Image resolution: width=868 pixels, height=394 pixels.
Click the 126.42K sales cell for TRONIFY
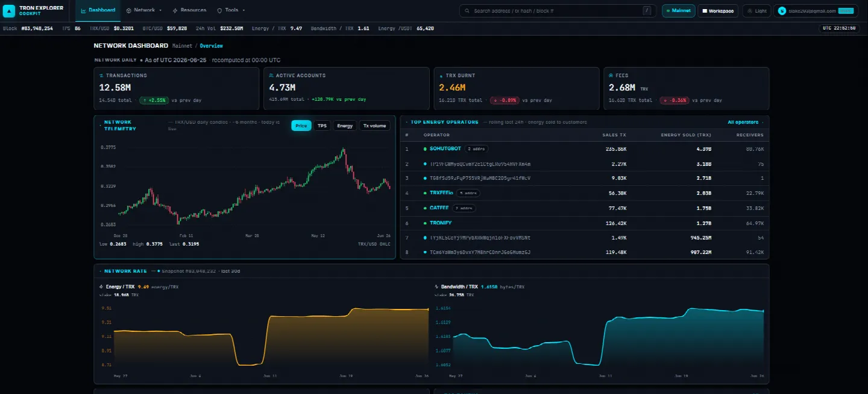click(x=615, y=223)
